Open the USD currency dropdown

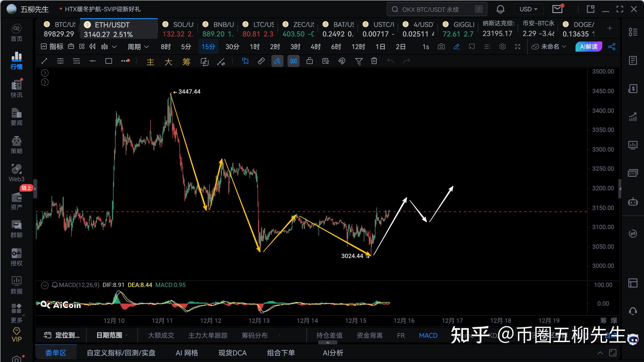tap(528, 9)
